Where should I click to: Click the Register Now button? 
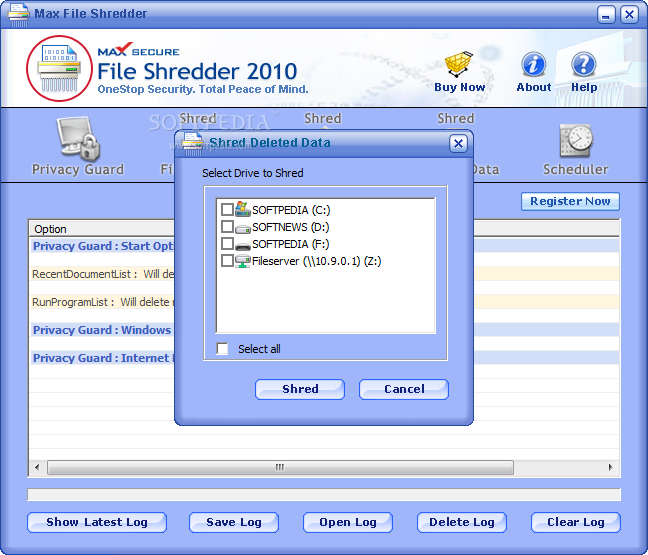tap(570, 201)
